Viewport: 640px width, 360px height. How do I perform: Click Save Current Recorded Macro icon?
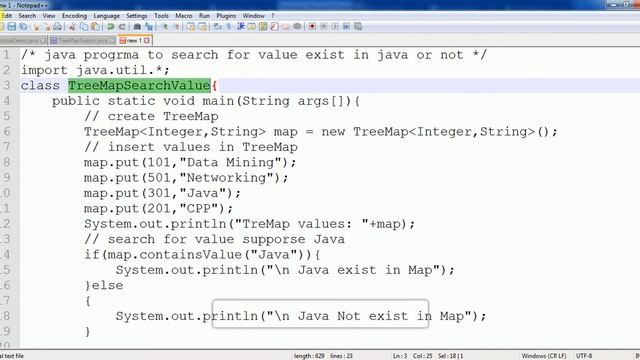(358, 27)
